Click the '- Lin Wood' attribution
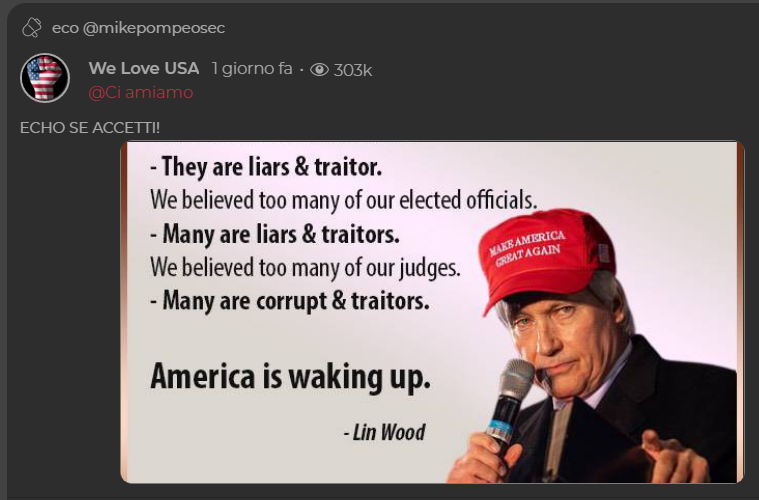759x500 pixels. [x=384, y=432]
